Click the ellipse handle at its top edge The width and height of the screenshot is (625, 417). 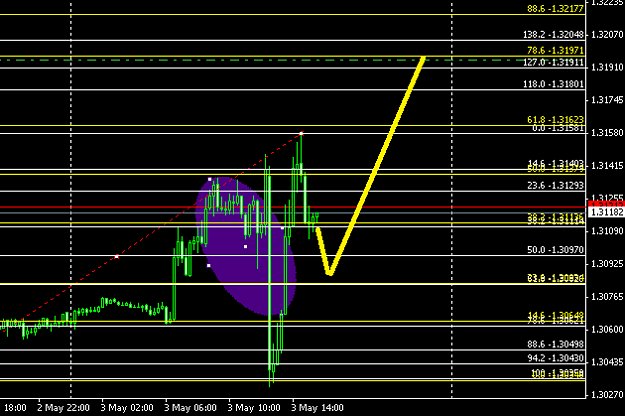point(210,179)
